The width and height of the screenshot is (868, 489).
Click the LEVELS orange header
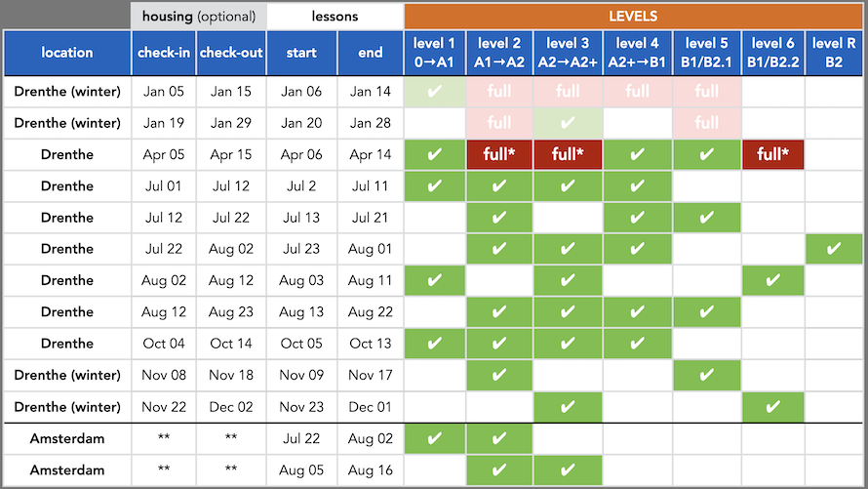pos(633,16)
